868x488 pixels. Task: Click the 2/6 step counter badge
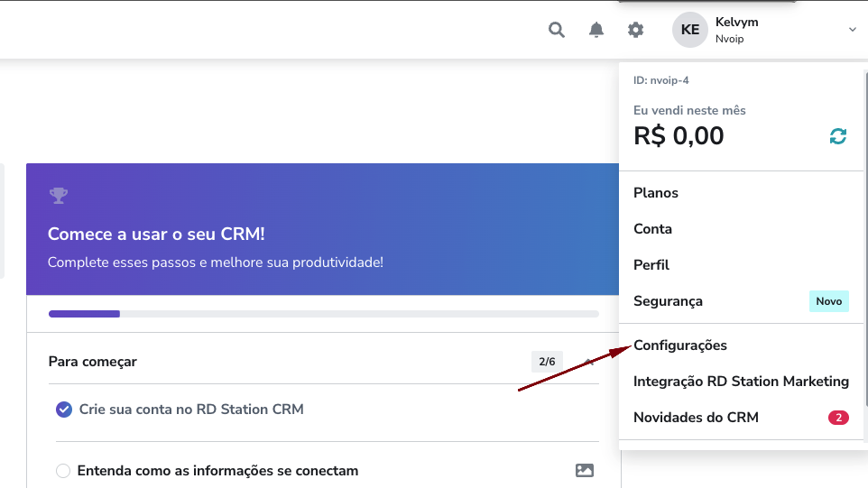coord(547,362)
